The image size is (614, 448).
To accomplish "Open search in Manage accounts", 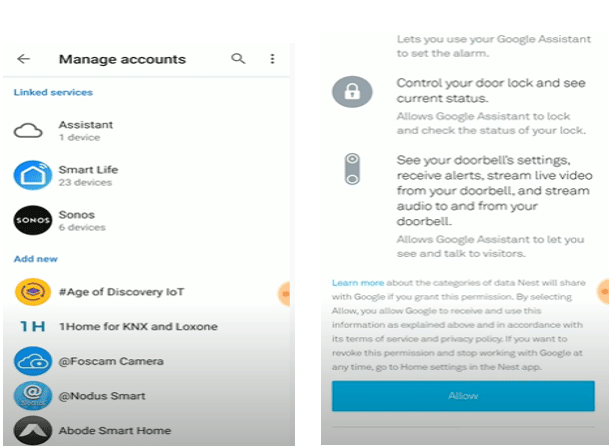I will click(x=238, y=59).
